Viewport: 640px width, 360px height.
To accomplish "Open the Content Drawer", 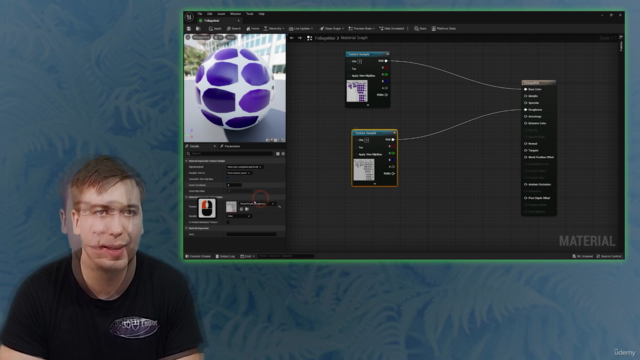I will click(198, 256).
